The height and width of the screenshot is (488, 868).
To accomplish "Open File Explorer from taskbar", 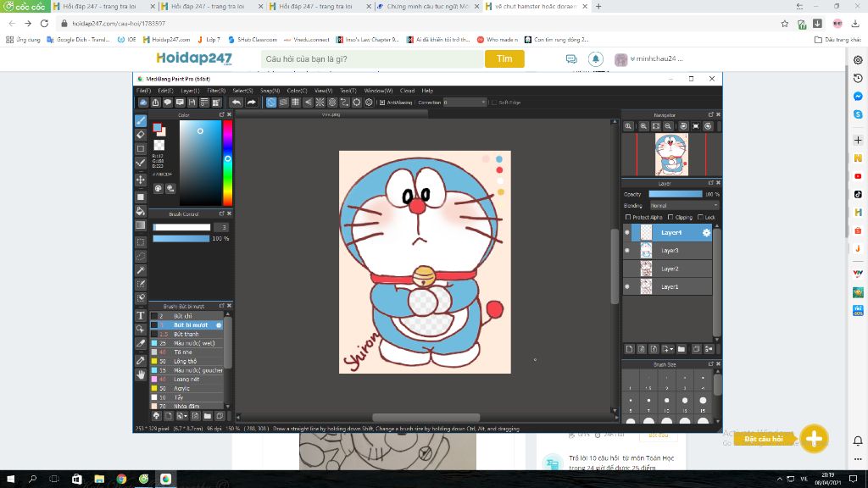I will coord(99,479).
